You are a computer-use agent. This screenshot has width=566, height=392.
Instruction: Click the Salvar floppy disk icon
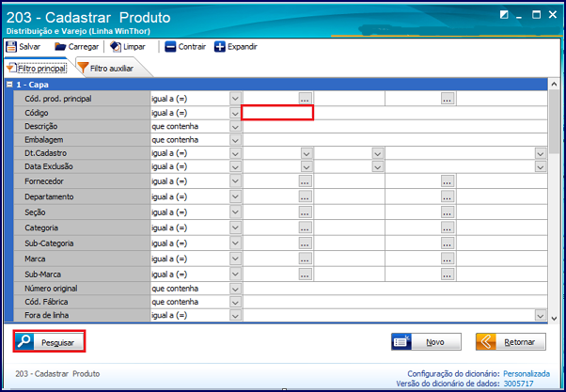pos(11,47)
